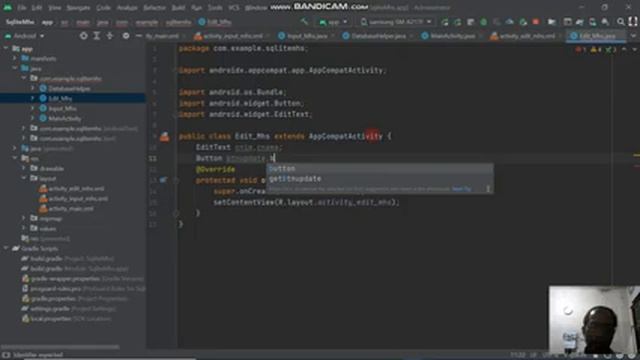Open the samsung device selector dropdown

396,22
